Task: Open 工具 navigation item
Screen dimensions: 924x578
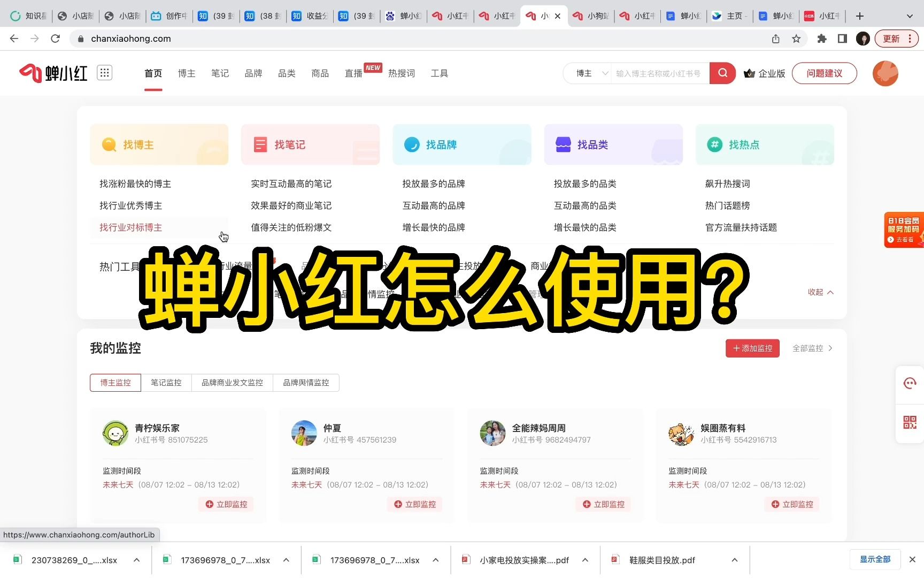Action: point(439,73)
